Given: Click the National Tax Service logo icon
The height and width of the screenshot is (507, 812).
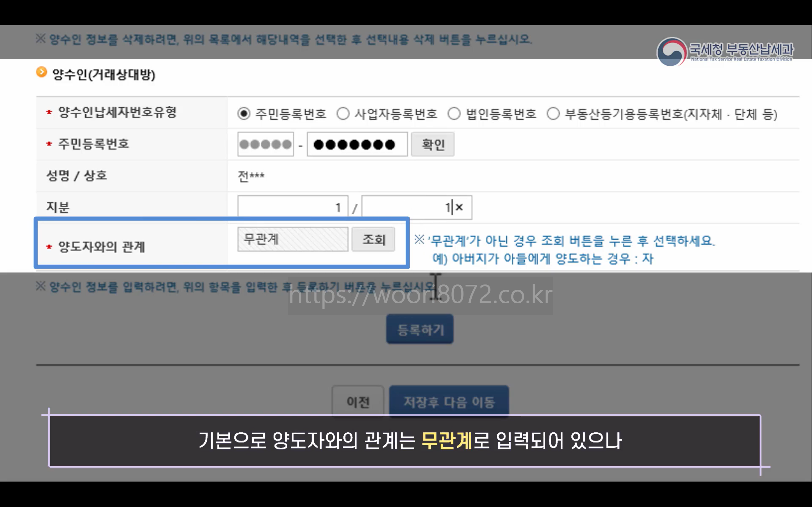Looking at the screenshot, I should [672, 52].
